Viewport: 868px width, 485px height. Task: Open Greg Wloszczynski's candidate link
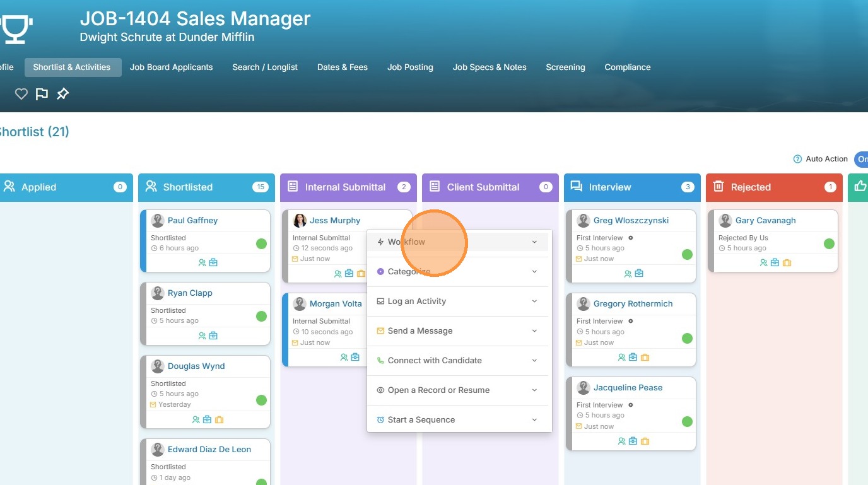click(631, 221)
